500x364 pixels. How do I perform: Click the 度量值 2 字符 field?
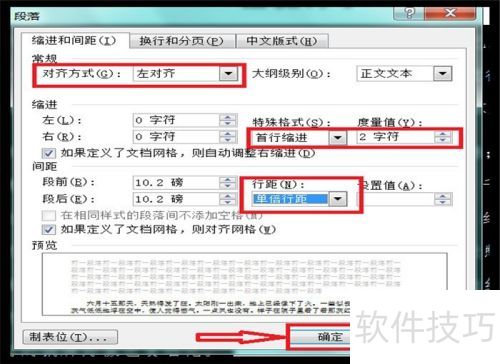tap(396, 137)
